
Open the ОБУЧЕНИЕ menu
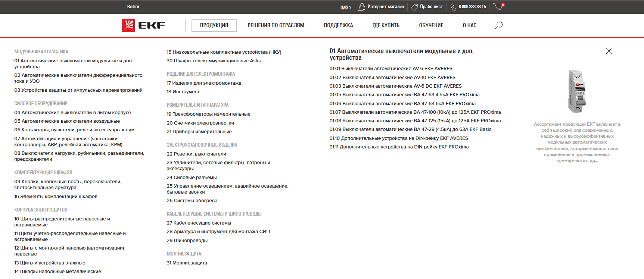coord(431,25)
